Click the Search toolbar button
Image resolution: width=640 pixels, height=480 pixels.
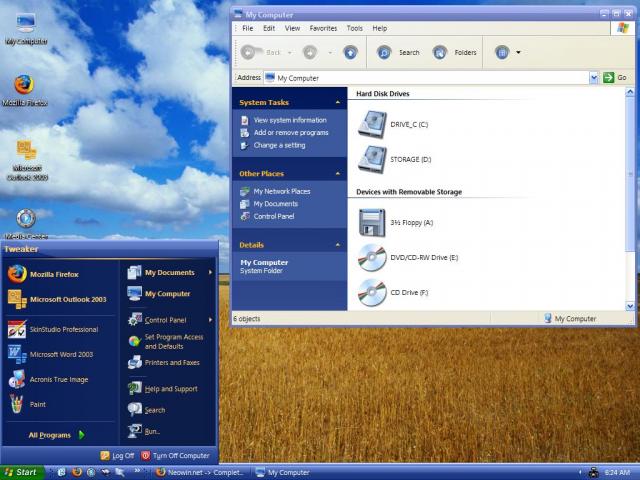[398, 52]
